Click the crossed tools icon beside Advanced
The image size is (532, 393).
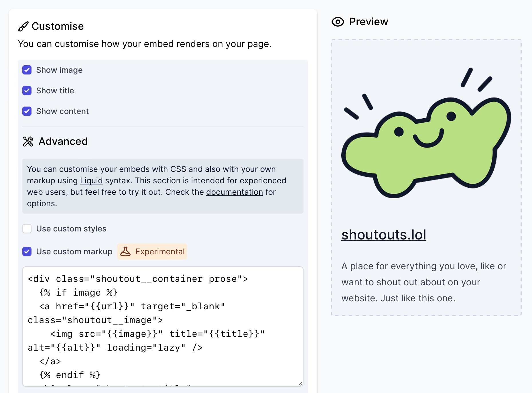[28, 142]
